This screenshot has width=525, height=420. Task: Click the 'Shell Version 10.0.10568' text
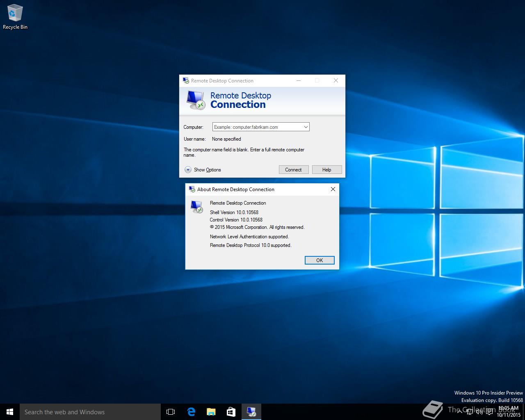point(234,212)
